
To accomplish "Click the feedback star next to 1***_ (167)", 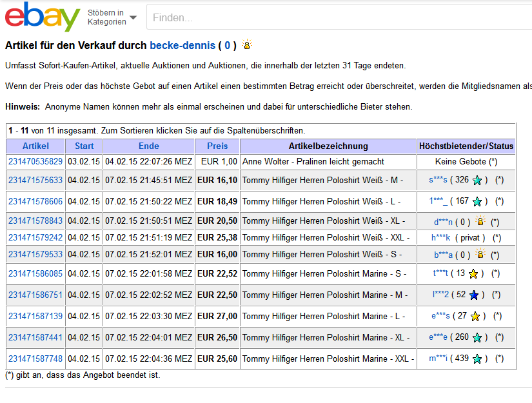I will (x=477, y=201).
